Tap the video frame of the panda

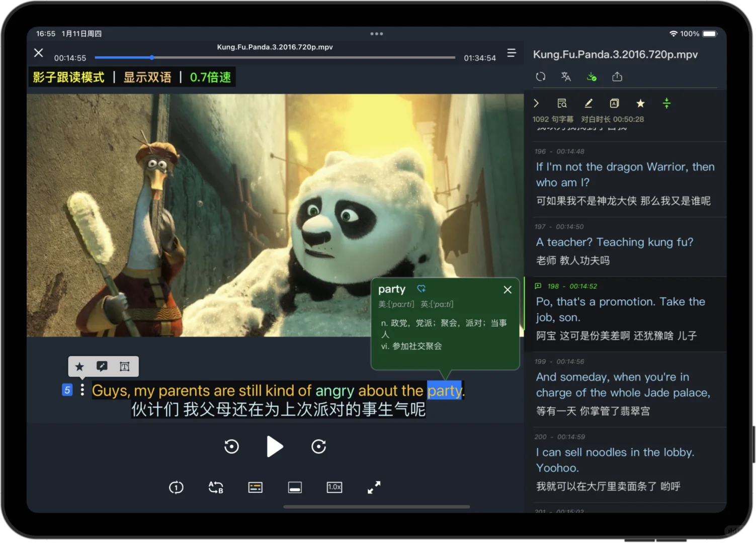tap(275, 215)
